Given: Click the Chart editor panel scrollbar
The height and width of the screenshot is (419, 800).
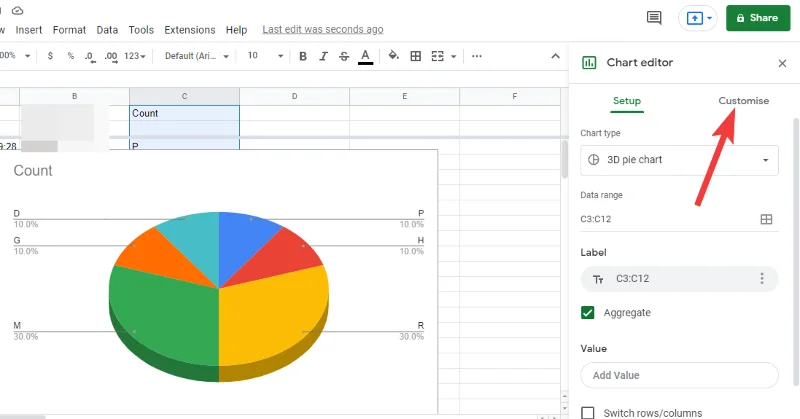Looking at the screenshot, I should tap(796, 253).
